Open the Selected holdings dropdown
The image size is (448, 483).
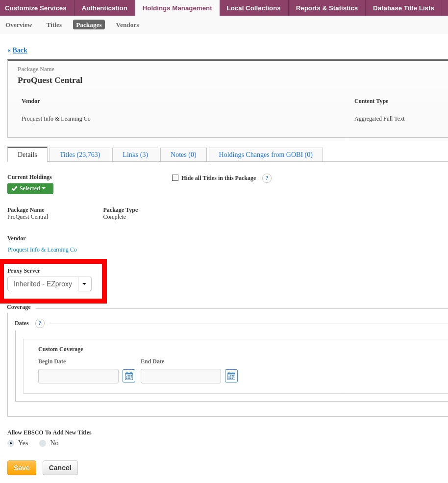point(30,188)
